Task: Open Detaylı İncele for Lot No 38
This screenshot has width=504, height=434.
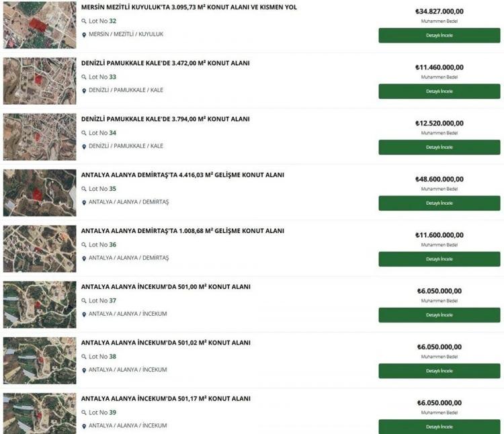Action: (x=439, y=371)
